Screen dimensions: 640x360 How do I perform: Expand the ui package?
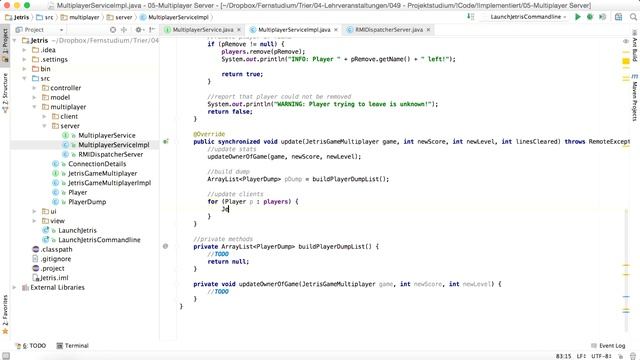pos(35,211)
